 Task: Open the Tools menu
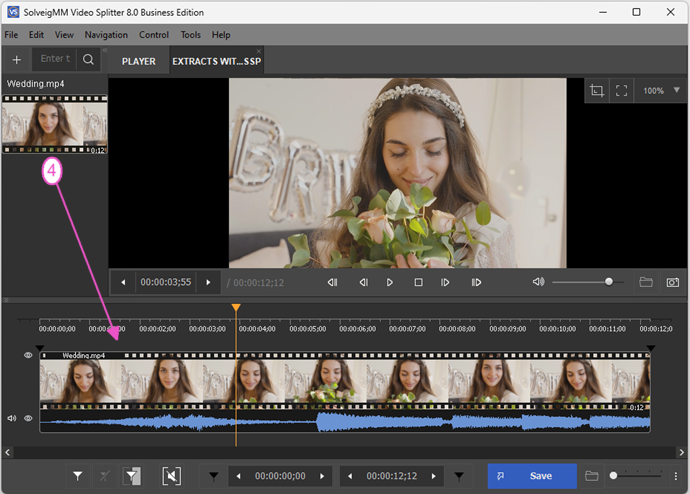[191, 34]
